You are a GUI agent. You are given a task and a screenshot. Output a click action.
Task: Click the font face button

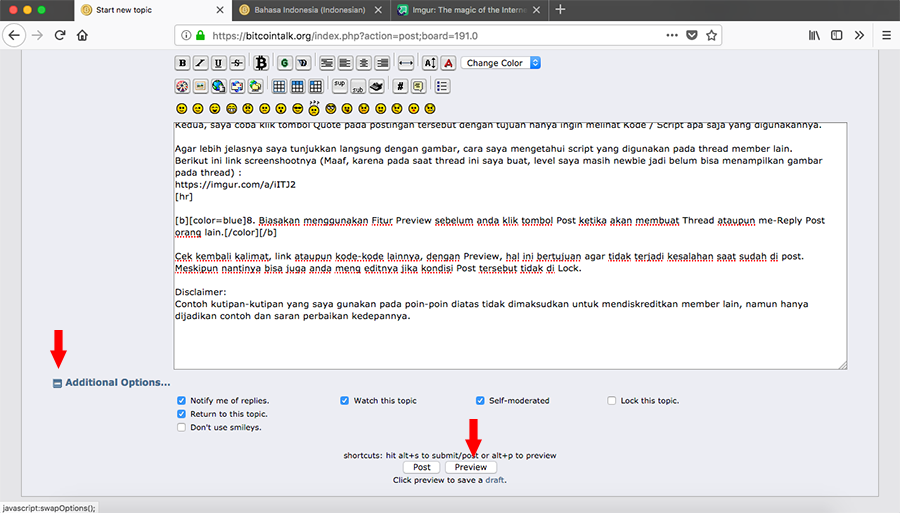(448, 63)
